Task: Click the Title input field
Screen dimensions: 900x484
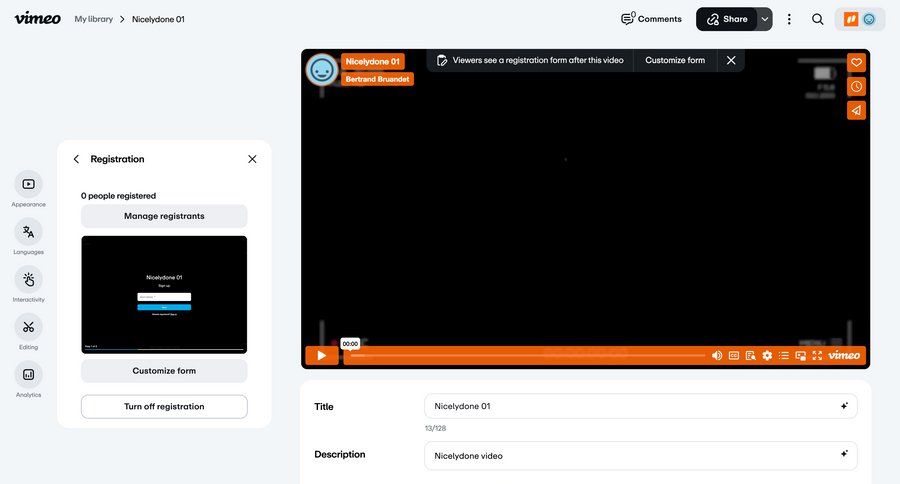Action: tap(641, 406)
